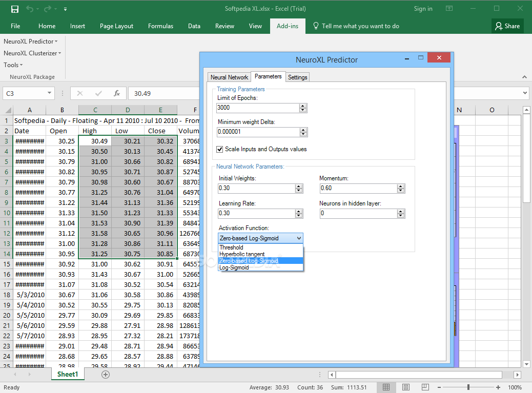Toggle Scale Inputs and Outputs values checkbox
532x393 pixels.
point(220,149)
